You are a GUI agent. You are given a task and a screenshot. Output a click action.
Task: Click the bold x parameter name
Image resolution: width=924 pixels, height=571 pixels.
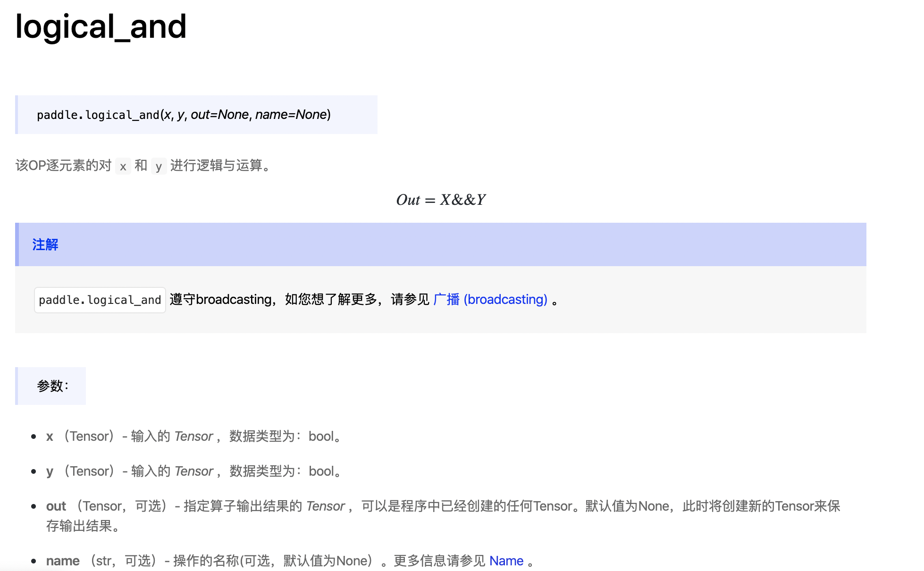50,437
